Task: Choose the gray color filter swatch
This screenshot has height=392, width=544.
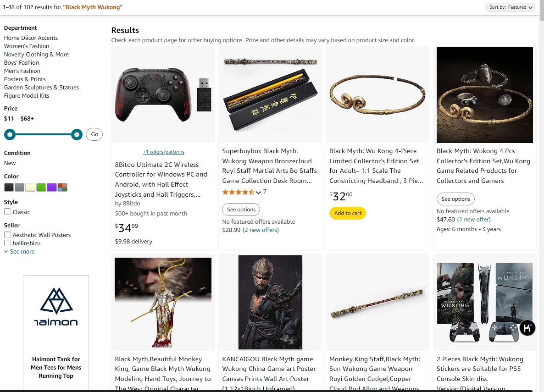Action: pyautogui.click(x=19, y=188)
